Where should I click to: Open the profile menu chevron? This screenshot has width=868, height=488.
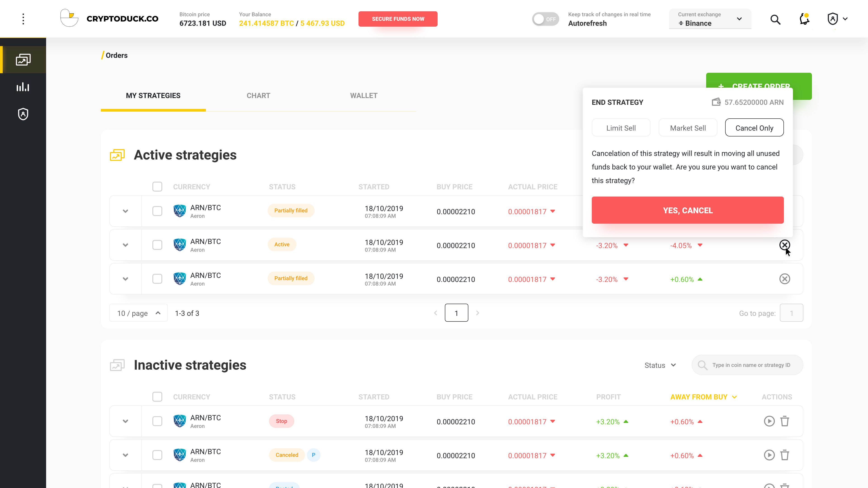tap(845, 19)
